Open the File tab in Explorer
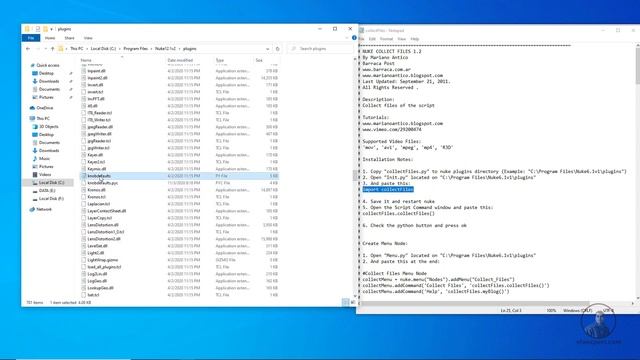 (31, 38)
